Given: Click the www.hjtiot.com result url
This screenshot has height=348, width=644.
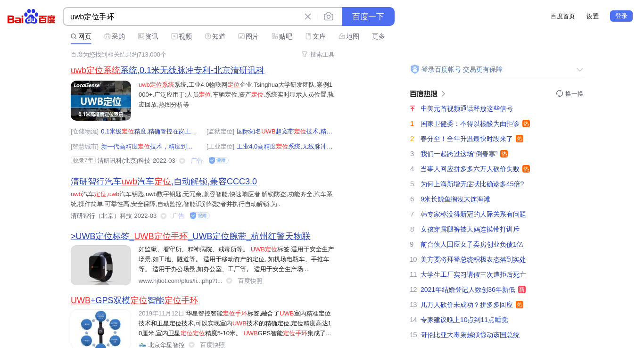Looking at the screenshot, I should pyautogui.click(x=181, y=281).
